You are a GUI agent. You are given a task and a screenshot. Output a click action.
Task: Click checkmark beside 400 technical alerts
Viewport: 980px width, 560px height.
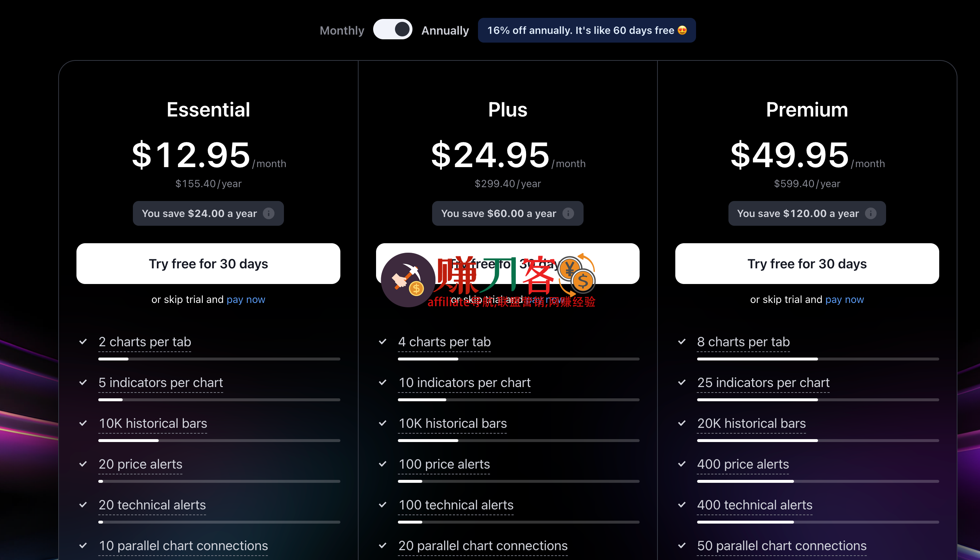(x=681, y=505)
